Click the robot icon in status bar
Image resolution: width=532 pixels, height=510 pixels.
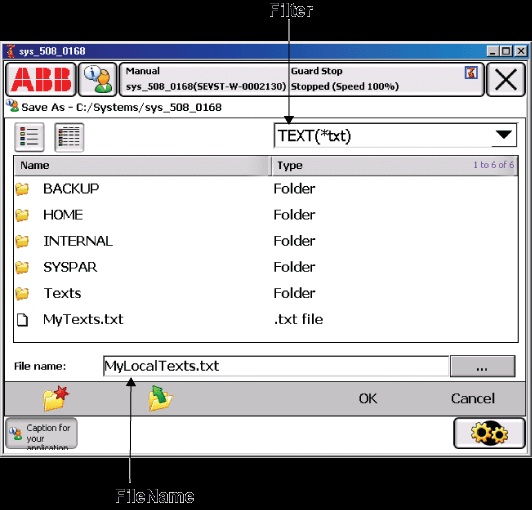pyautogui.click(x=471, y=73)
